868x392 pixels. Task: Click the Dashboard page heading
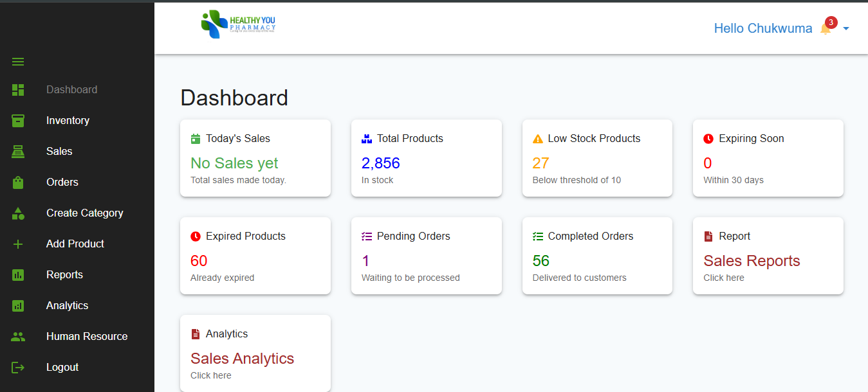coord(234,98)
